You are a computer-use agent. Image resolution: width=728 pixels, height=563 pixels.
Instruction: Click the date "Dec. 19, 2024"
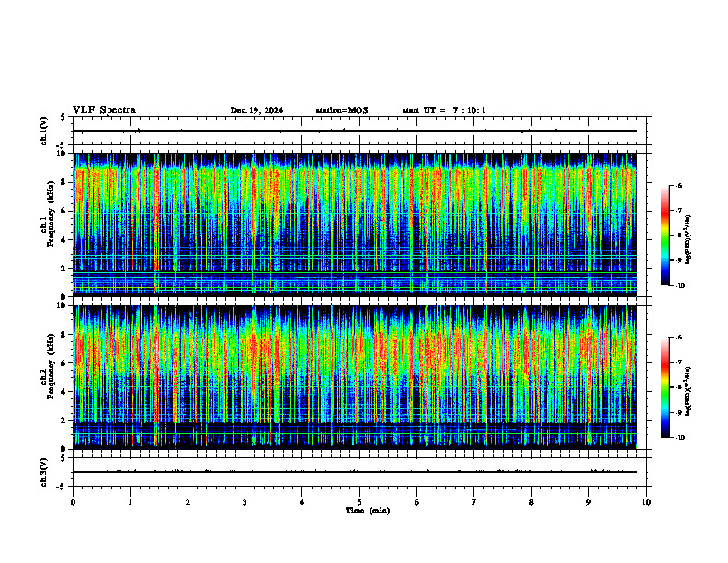256,110
